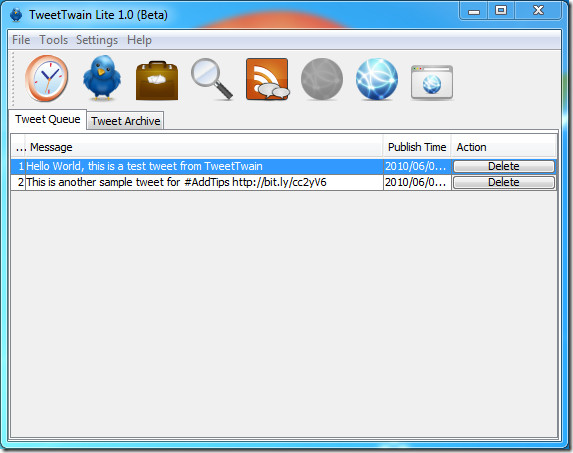The image size is (573, 453).
Task: Minimize the TweetTwain window
Action: [x=474, y=11]
